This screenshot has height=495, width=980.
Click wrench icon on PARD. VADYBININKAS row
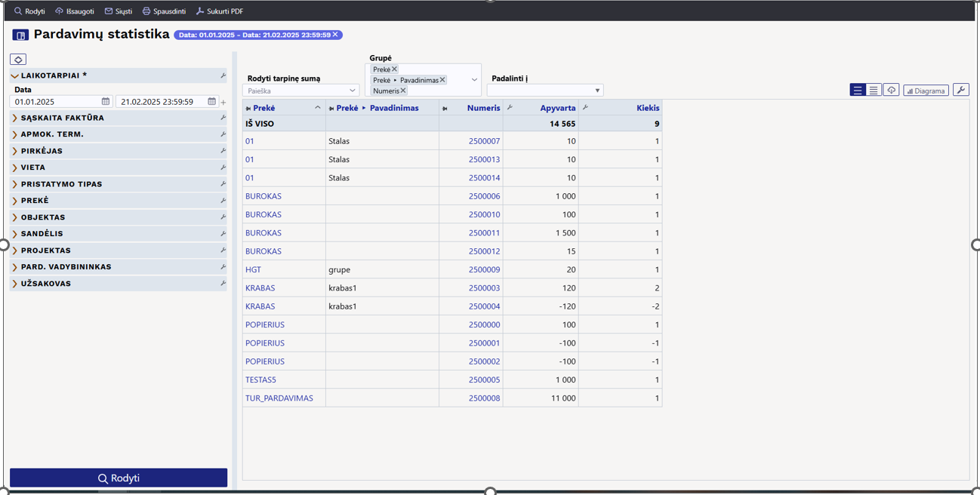pos(223,267)
